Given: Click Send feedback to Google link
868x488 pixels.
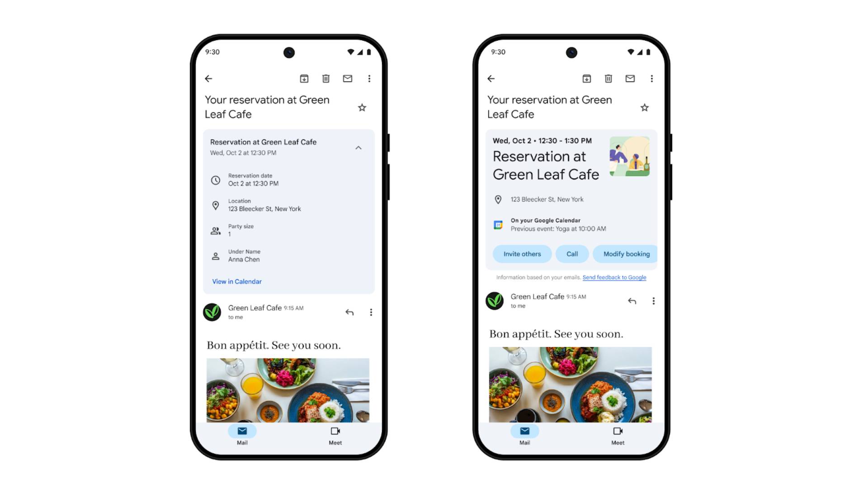Looking at the screenshot, I should click(x=615, y=277).
